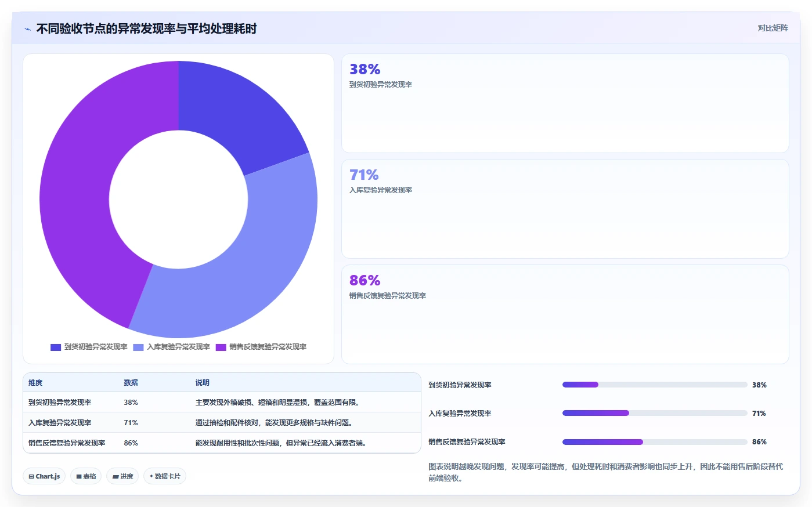Toggle the 到货初验异常发现率 legend swatch
Image resolution: width=812 pixels, height=507 pixels.
click(56, 347)
